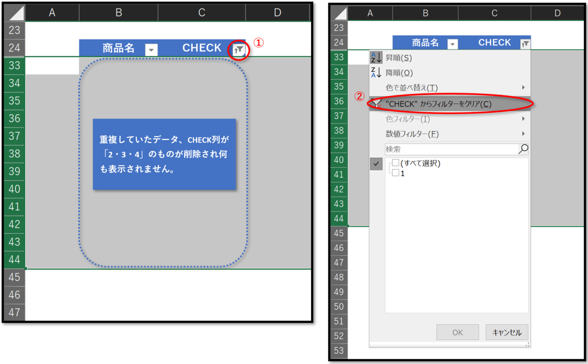The image size is (588, 364).
Task: Open the 商品名 column filter dropdown arrow
Action: (x=151, y=49)
